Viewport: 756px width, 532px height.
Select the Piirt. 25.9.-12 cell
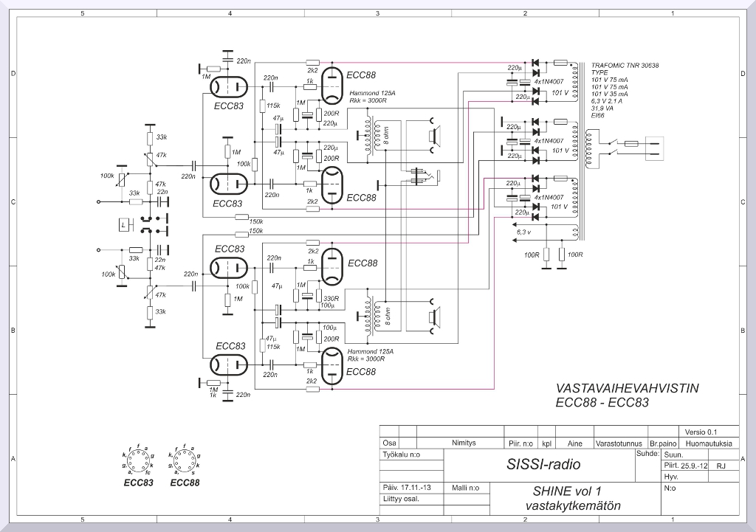(686, 466)
